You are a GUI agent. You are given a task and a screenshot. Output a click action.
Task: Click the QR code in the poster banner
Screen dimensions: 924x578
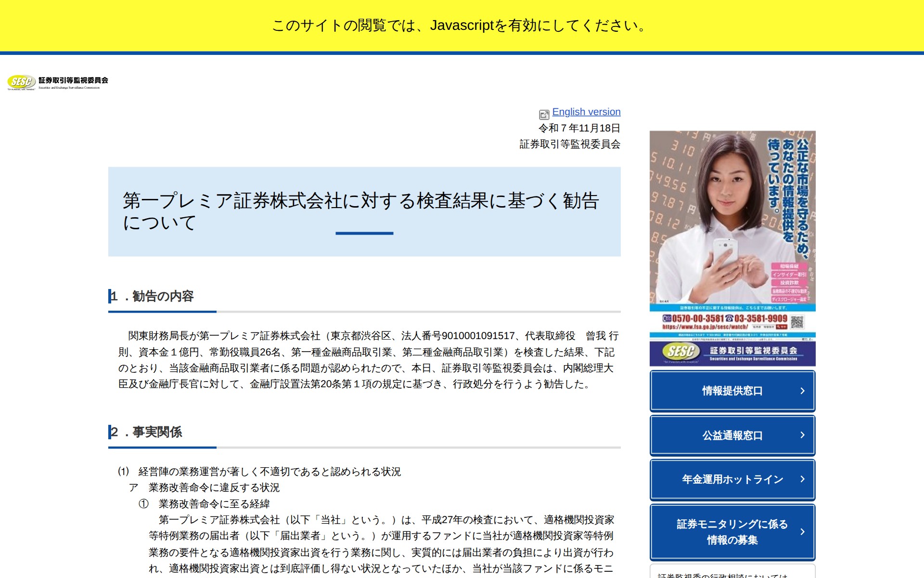point(797,322)
